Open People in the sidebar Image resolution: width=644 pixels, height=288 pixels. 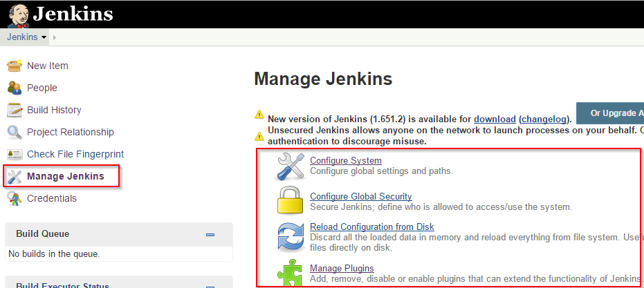point(42,88)
